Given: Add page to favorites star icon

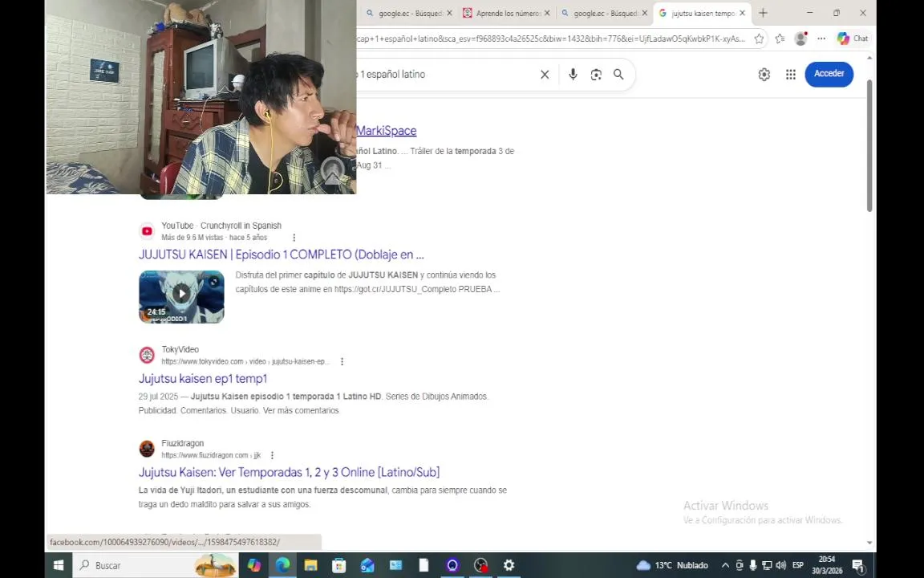Looking at the screenshot, I should pyautogui.click(x=759, y=39).
